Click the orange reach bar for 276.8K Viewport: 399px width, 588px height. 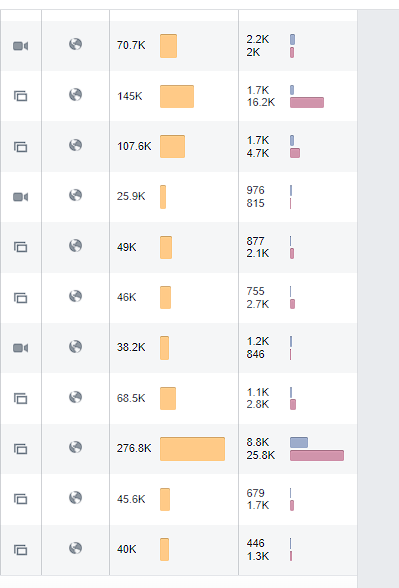(x=192, y=449)
